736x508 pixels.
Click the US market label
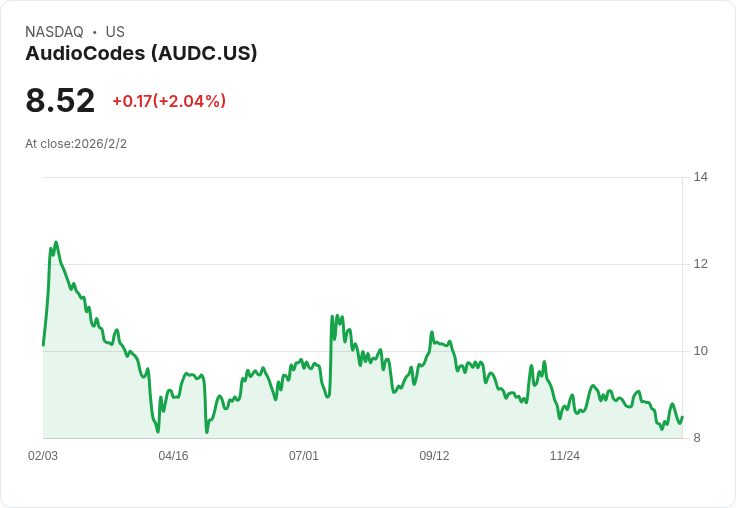point(115,32)
